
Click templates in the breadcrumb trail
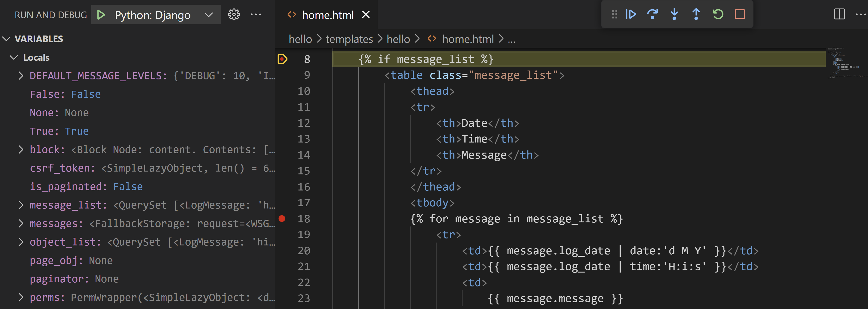tap(349, 39)
